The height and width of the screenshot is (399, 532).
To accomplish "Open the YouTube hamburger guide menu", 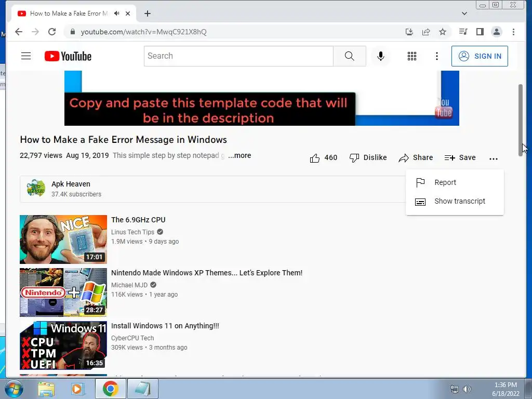I will point(26,56).
